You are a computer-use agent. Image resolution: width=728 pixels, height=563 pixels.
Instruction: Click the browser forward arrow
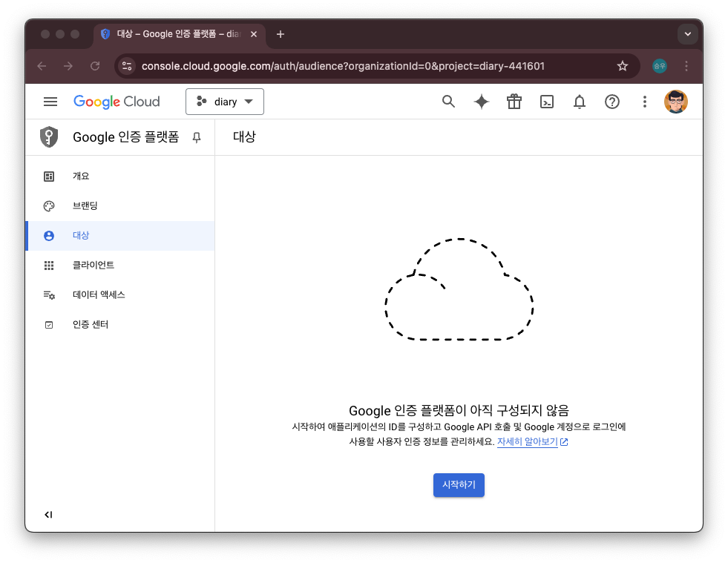[x=68, y=66]
